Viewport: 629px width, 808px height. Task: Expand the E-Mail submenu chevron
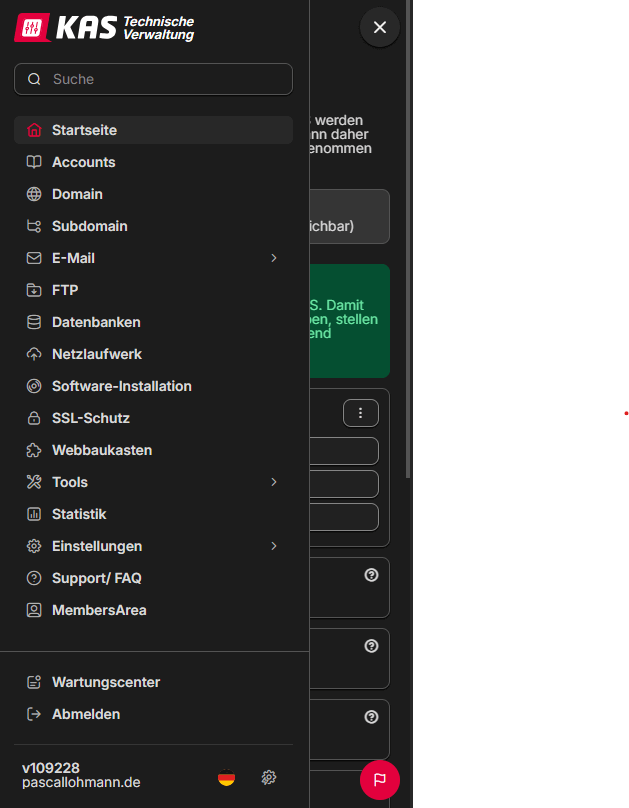[274, 258]
